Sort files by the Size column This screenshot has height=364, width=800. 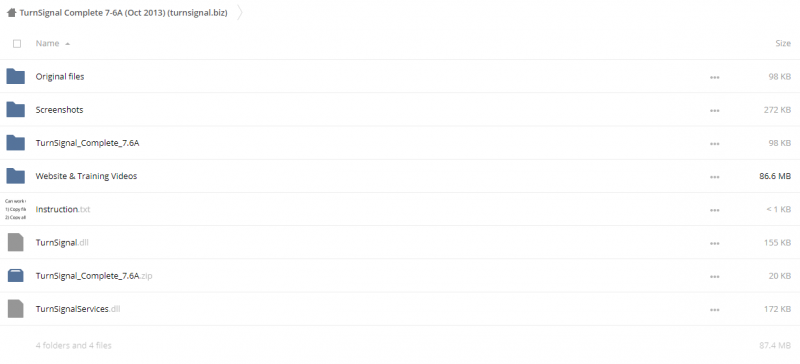coord(783,43)
